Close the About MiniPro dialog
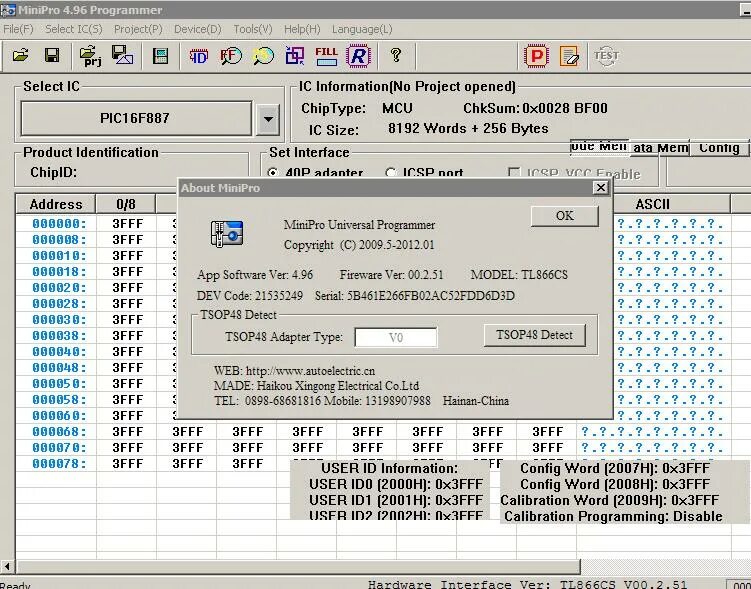This screenshot has height=589, width=751. pos(601,188)
